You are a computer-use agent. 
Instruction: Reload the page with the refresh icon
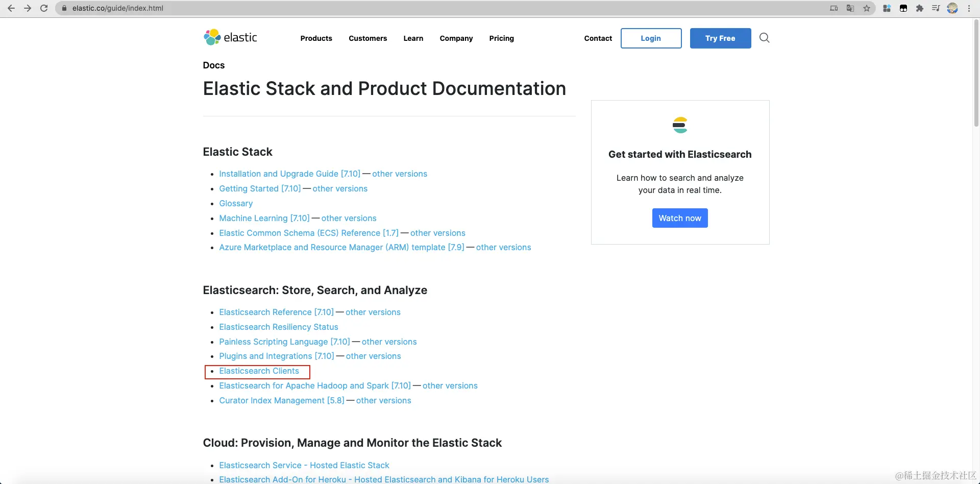[44, 8]
